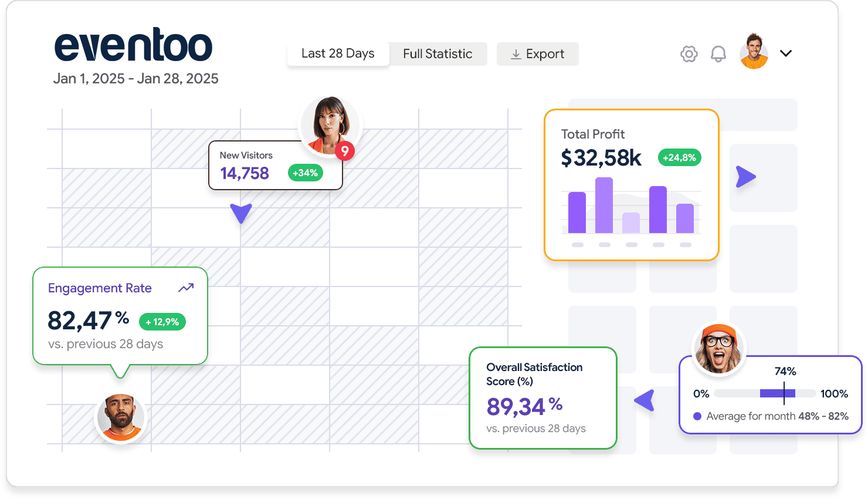Image resolution: width=868 pixels, height=499 pixels.
Task: Switch to the Last 28 Days tab
Action: [x=338, y=53]
